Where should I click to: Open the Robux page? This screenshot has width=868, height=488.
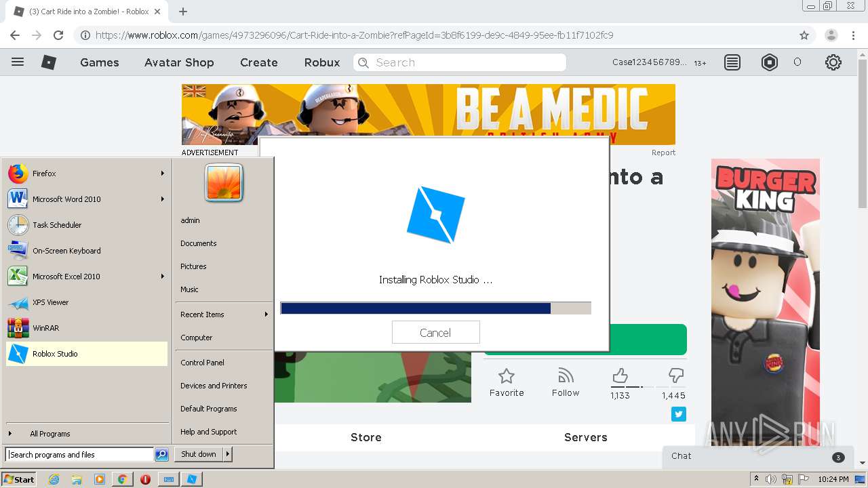(322, 62)
